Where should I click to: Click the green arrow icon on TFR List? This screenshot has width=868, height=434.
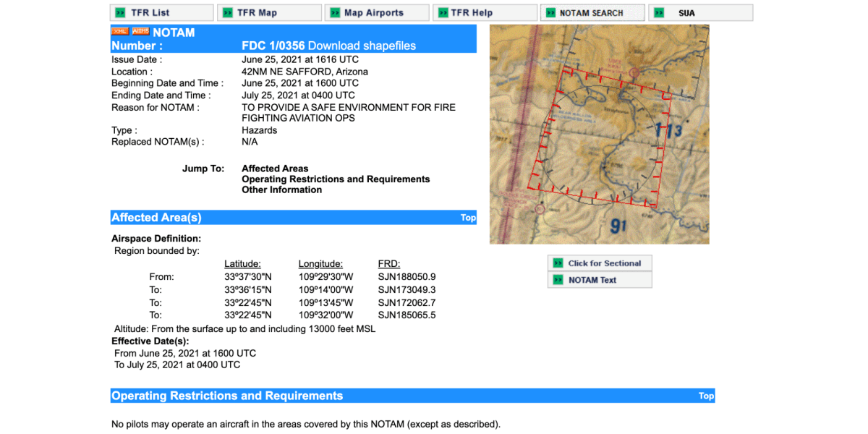coord(120,13)
